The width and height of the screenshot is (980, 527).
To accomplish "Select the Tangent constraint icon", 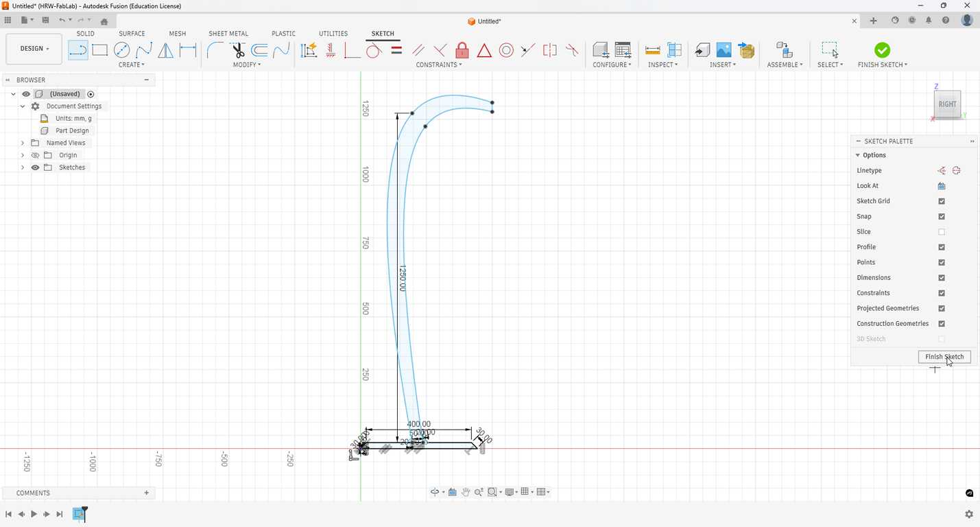I will (x=374, y=50).
